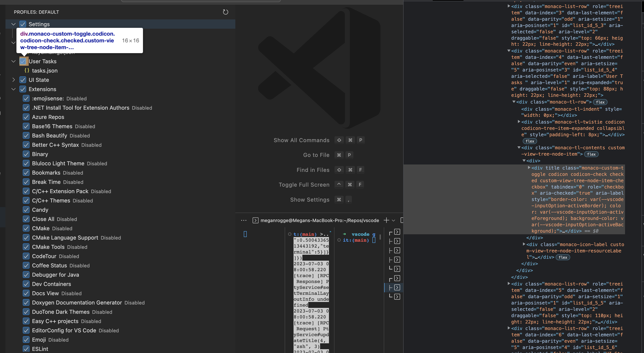Expand the UI State section
Screen dimensions: 644x353
tap(13, 80)
